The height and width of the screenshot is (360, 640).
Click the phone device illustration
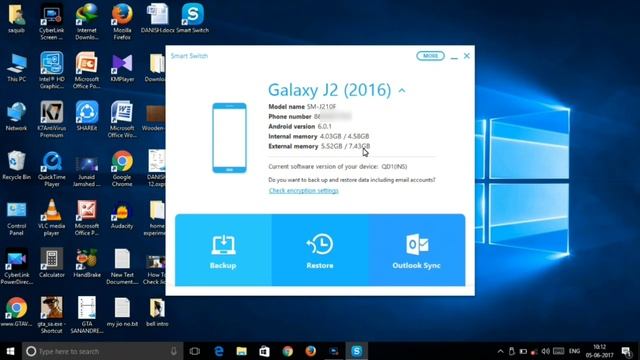pyautogui.click(x=229, y=138)
